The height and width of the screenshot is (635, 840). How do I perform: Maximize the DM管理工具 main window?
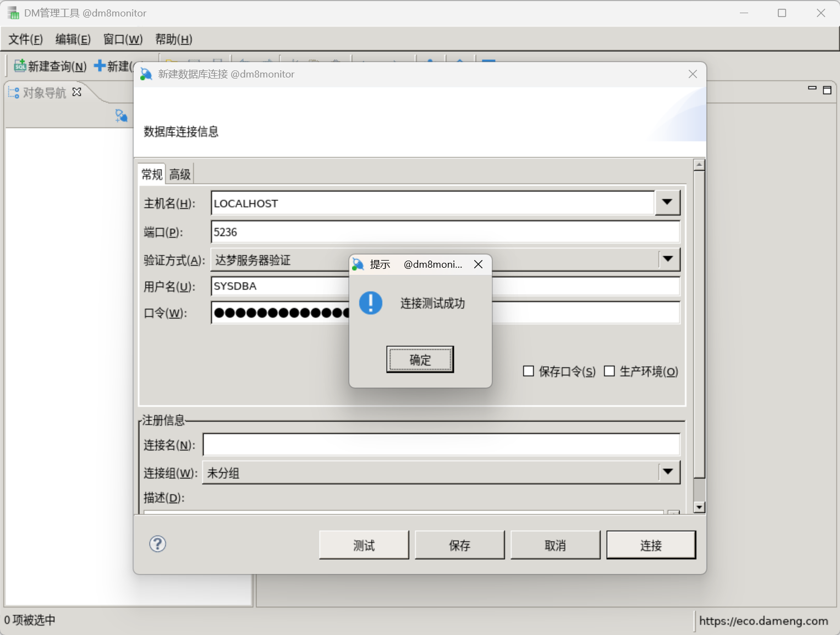(x=782, y=13)
